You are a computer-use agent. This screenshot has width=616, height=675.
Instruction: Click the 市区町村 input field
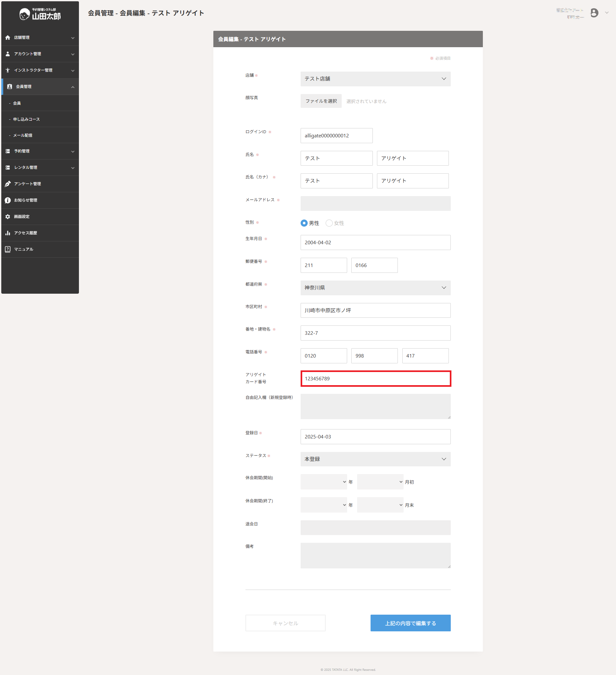[x=375, y=310]
